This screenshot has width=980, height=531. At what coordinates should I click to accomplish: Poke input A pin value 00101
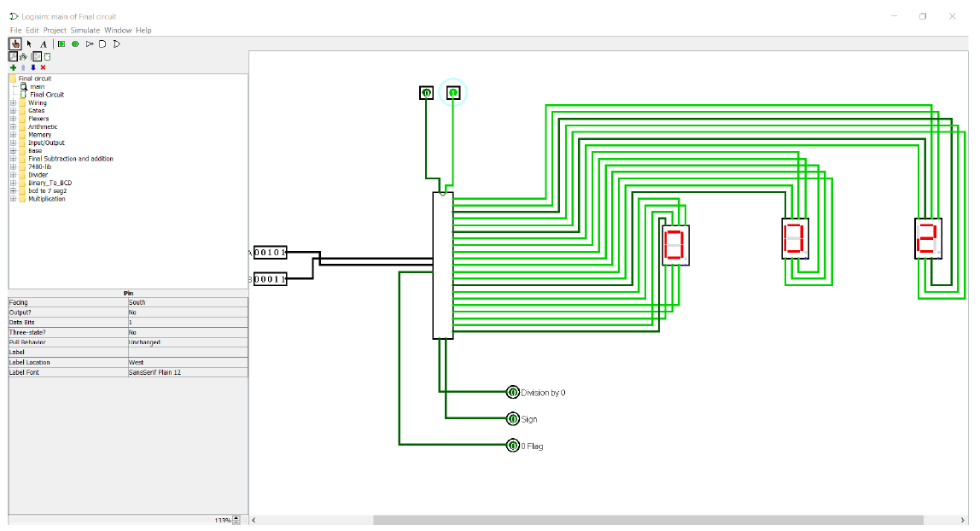tap(270, 253)
